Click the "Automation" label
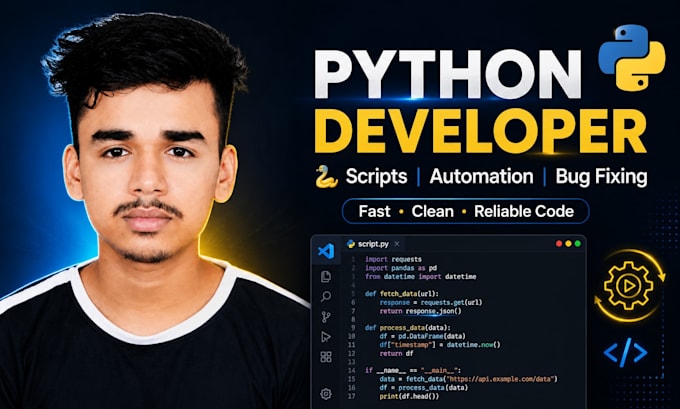680x409 pixels. click(x=481, y=177)
